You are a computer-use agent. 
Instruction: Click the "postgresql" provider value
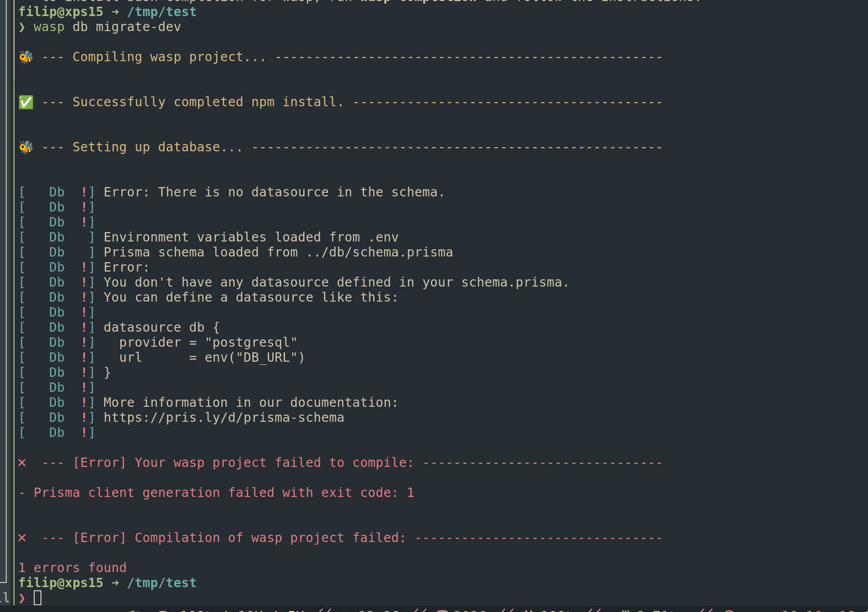pos(251,343)
